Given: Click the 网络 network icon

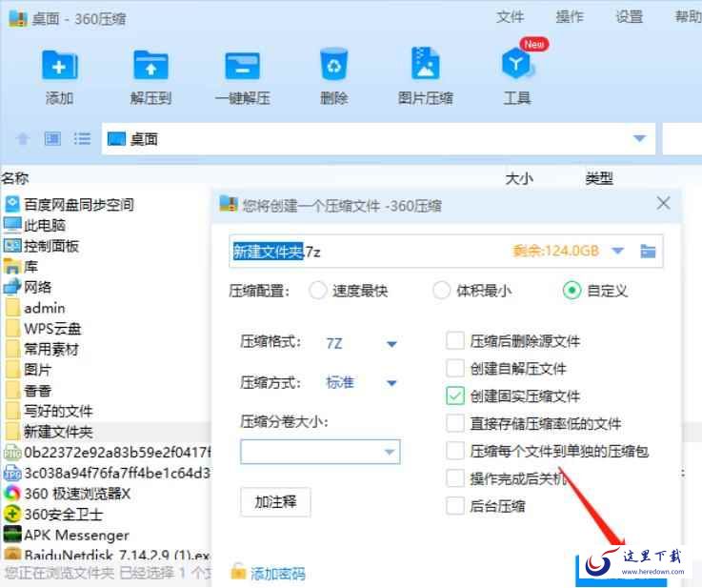Looking at the screenshot, I should point(12,287).
